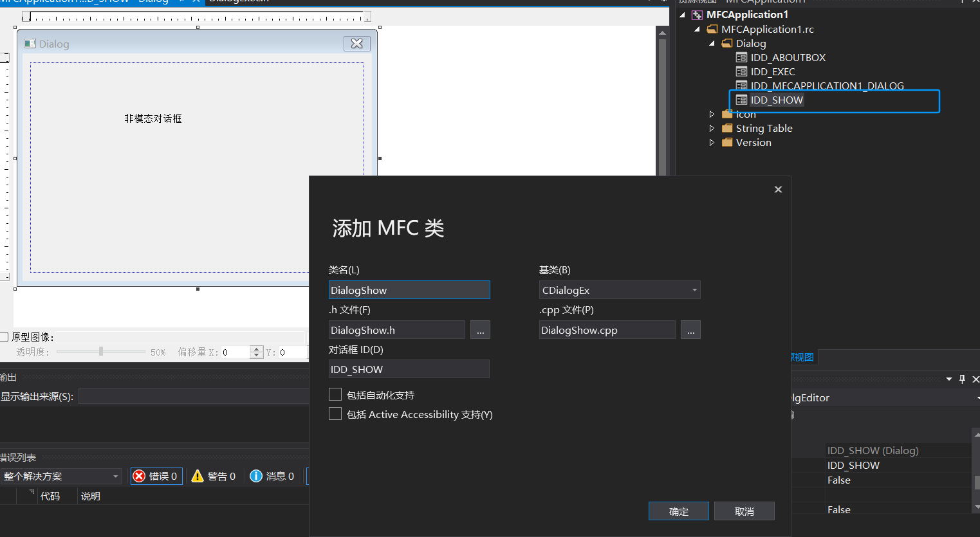This screenshot has width=980, height=537.
Task: Click the Version folder icon
Action: coord(727,142)
